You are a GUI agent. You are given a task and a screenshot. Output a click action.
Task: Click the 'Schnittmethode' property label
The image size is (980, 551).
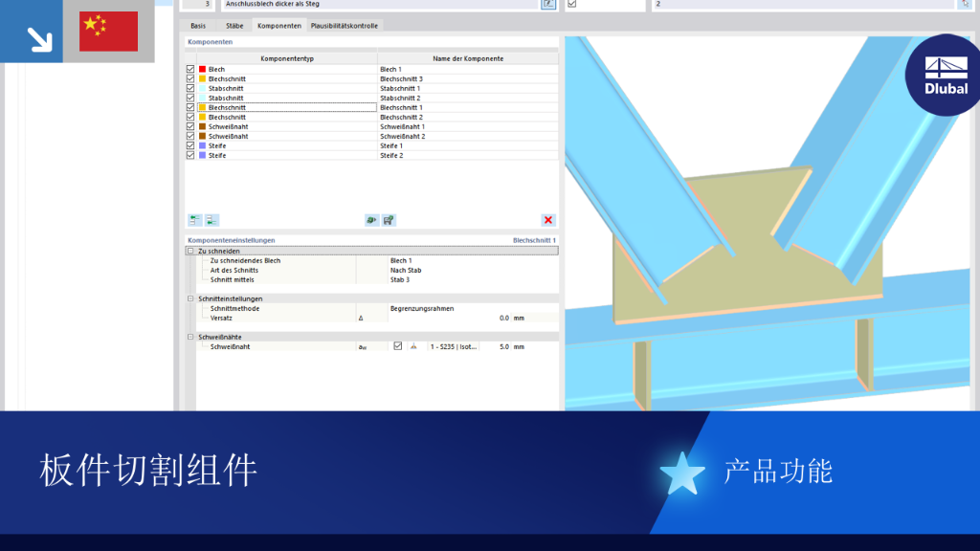click(x=235, y=309)
